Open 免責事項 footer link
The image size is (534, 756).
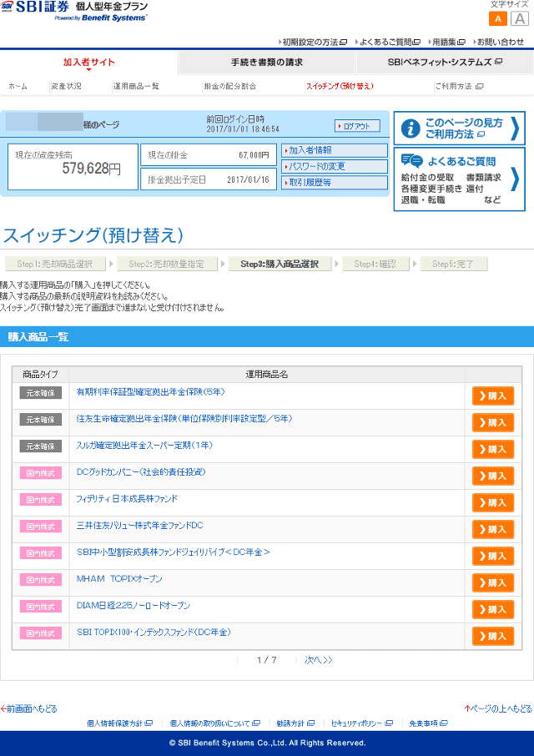428,723
